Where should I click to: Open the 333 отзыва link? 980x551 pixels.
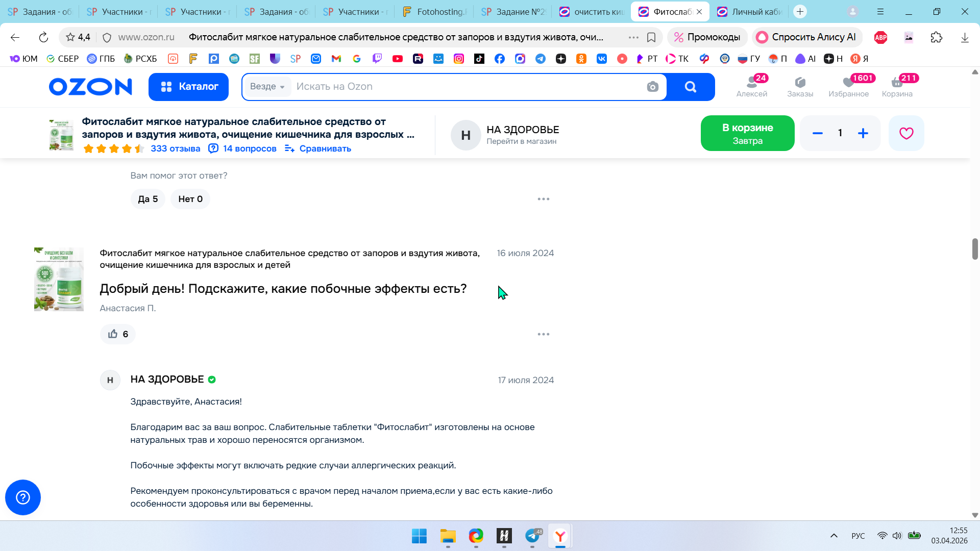click(175, 148)
